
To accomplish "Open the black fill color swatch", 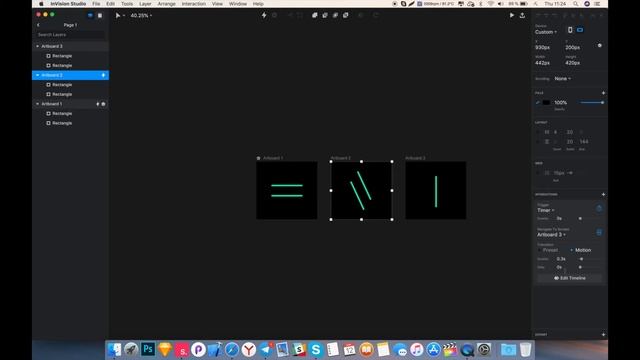I will 546,102.
